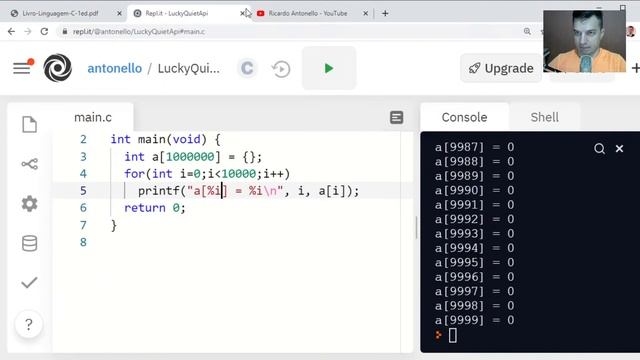The width and height of the screenshot is (640, 360).
Task: Click console output "a[9999] = 0"
Action: (474, 320)
